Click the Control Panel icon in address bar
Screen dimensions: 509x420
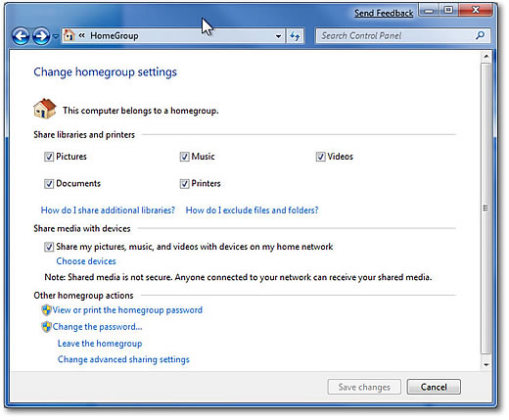[x=69, y=35]
